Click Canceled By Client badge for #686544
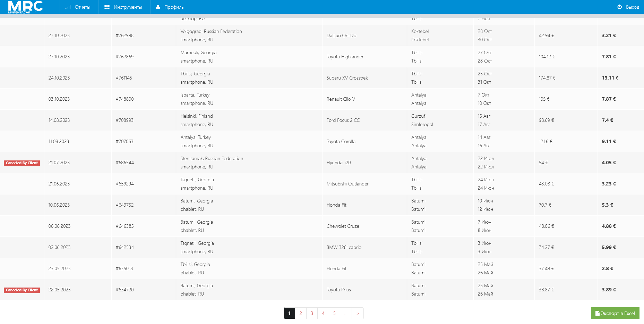 [22, 163]
